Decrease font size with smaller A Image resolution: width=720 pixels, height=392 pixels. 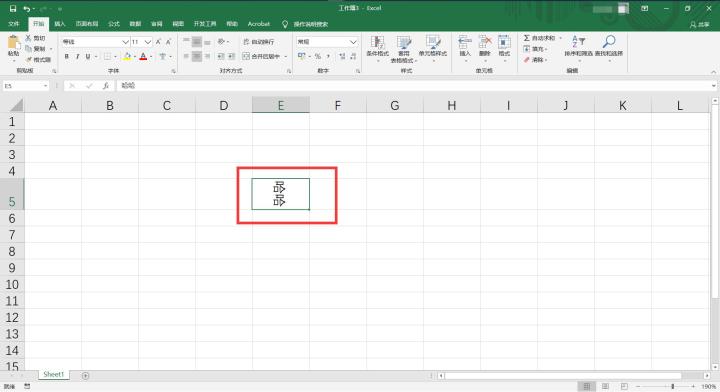pos(169,42)
